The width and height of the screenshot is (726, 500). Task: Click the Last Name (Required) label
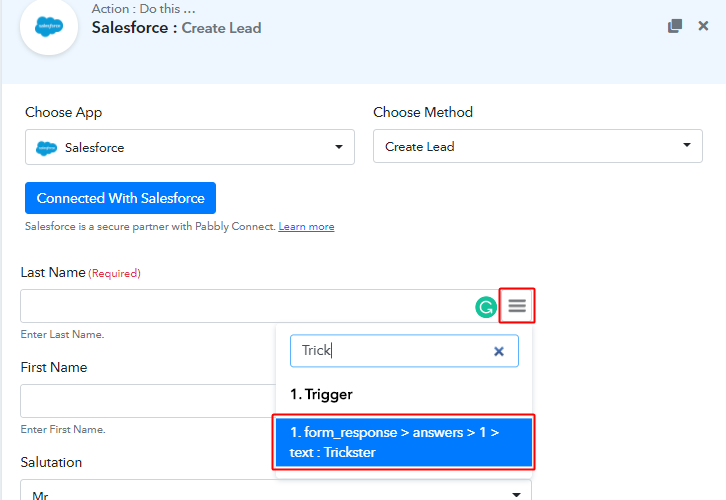pos(81,273)
